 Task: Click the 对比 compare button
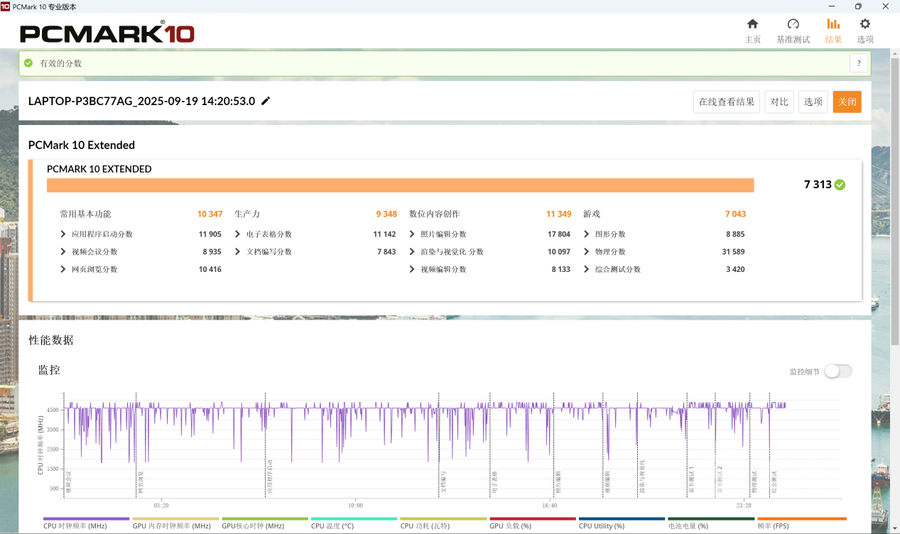[779, 102]
